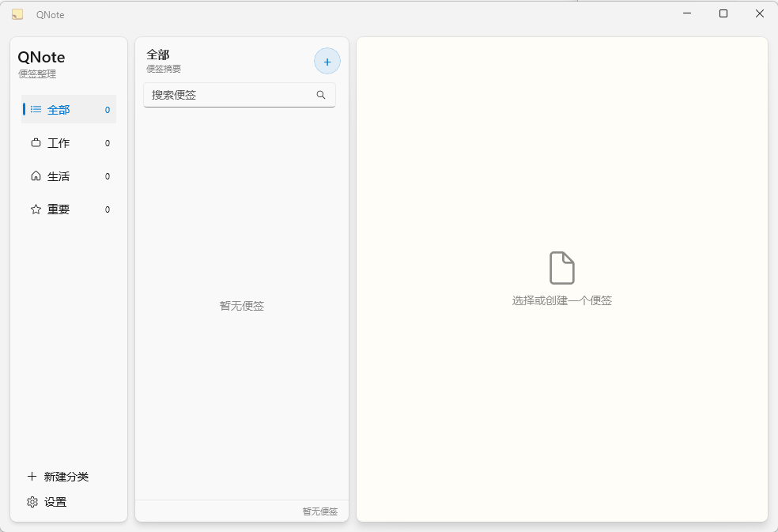Click the QNote app icon in title bar
778x532 pixels.
17,14
